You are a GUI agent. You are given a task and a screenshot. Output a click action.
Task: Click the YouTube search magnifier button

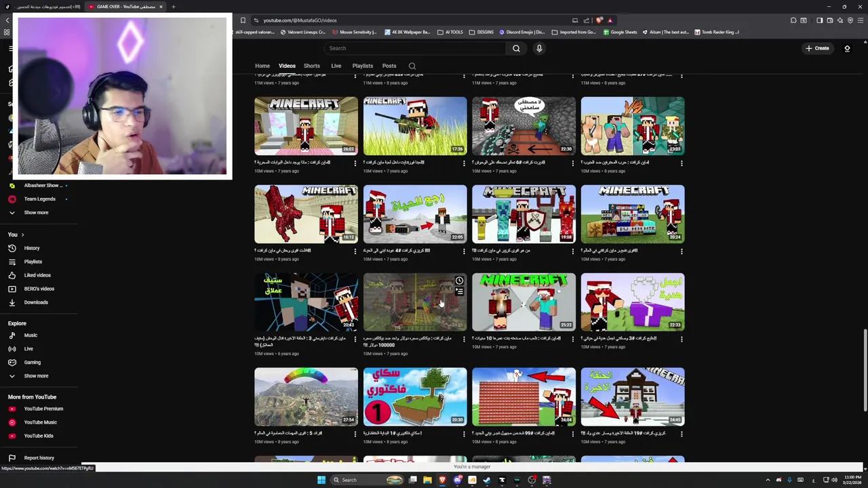[516, 48]
